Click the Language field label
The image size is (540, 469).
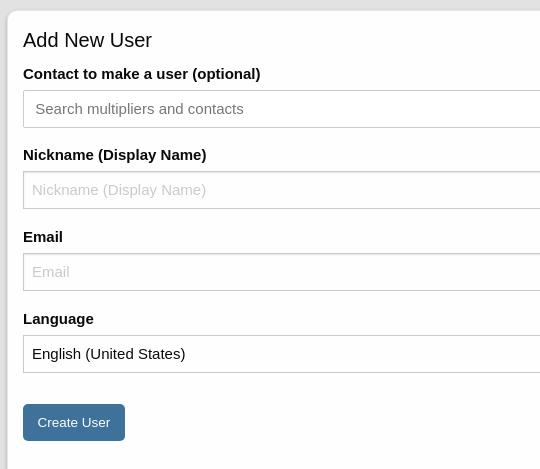coord(58,319)
